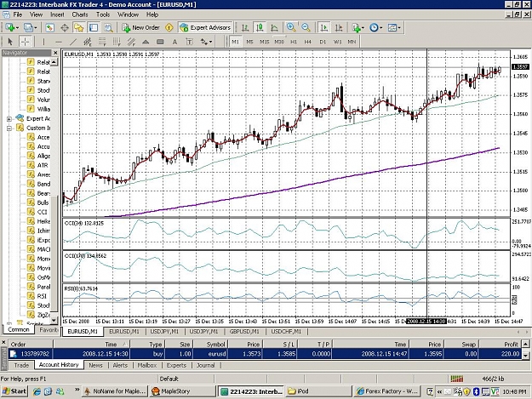Click the Windows Start button
532x399 pixels.
14,390
